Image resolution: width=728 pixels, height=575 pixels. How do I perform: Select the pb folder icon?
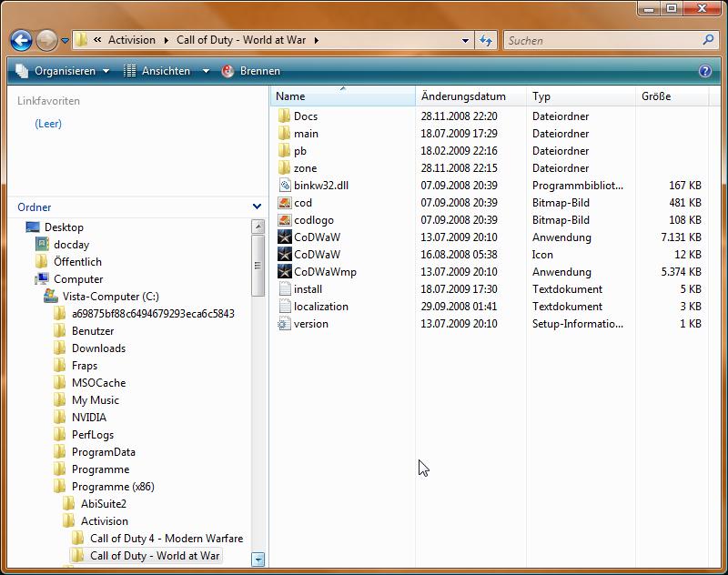pos(284,151)
